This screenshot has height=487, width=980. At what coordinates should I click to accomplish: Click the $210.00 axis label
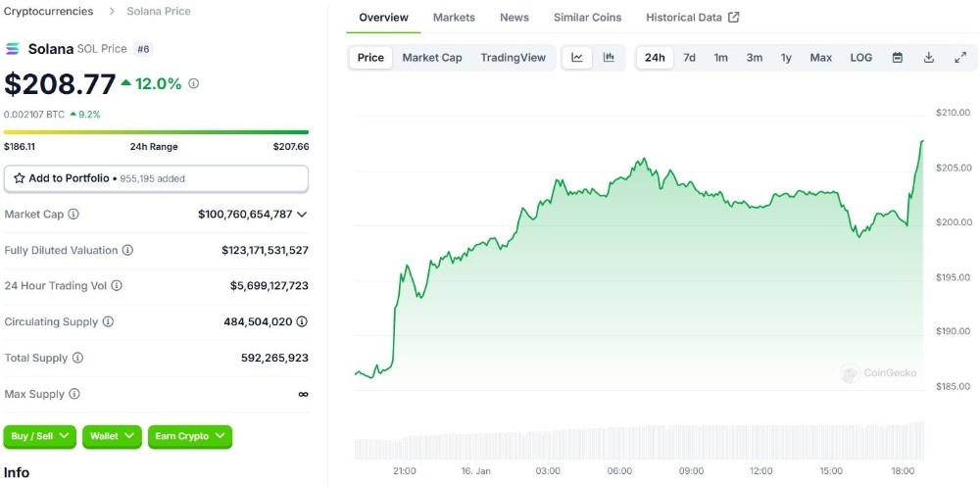(954, 113)
